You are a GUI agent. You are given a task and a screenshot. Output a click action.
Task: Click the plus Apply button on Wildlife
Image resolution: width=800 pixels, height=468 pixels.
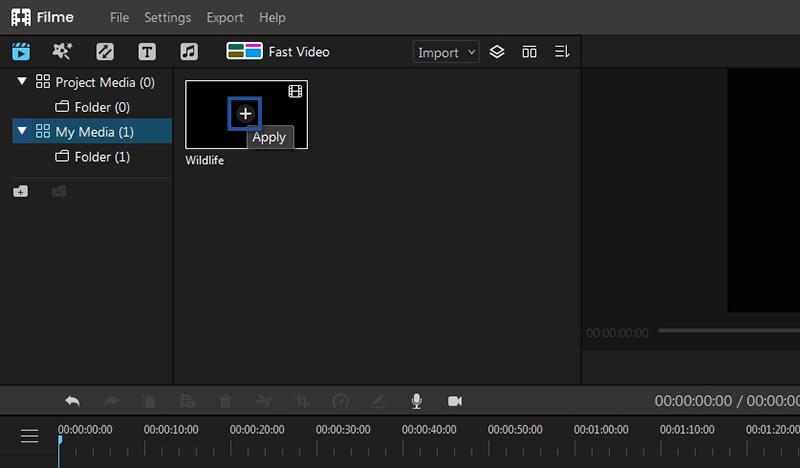[x=245, y=114]
